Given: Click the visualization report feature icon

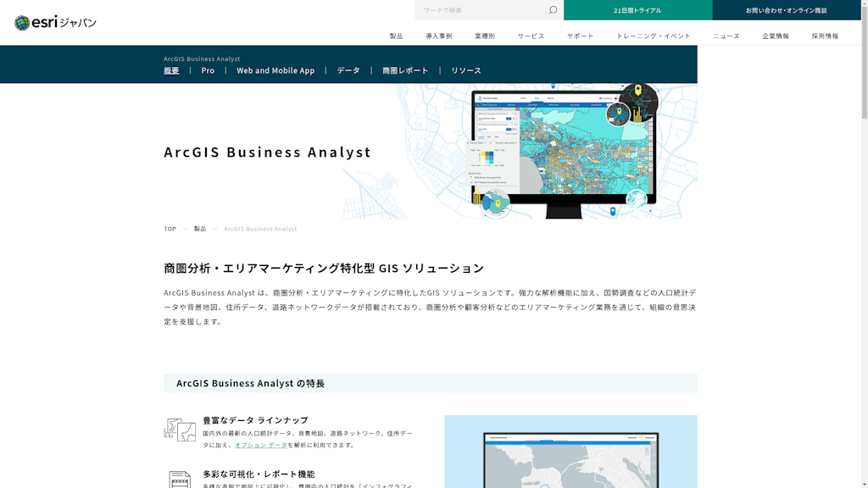Looking at the screenshot, I should pyautogui.click(x=180, y=480).
